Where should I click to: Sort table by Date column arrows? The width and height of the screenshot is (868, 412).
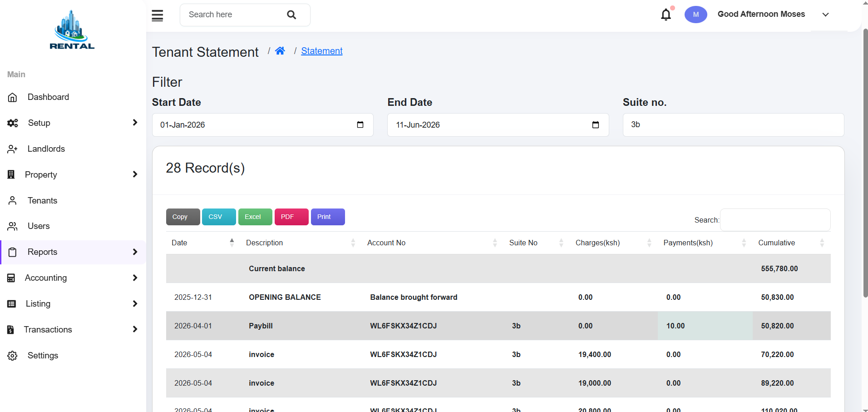point(232,243)
